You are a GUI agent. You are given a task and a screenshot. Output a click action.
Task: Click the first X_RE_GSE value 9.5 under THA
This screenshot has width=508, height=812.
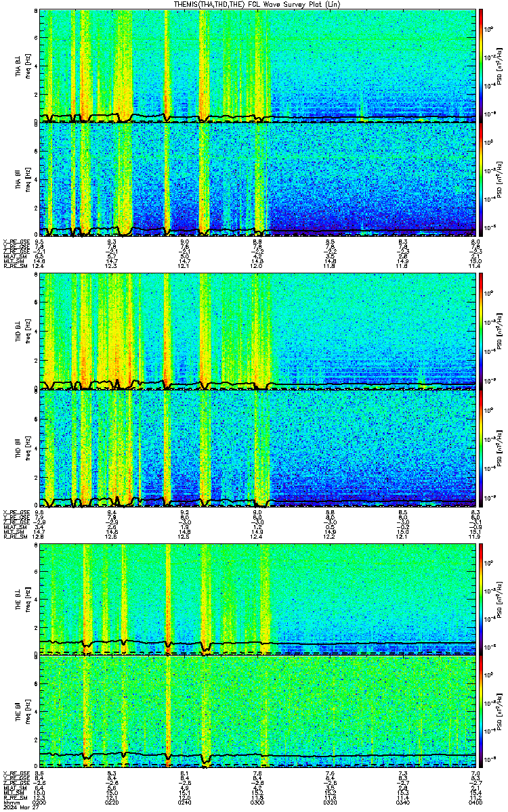point(39,241)
